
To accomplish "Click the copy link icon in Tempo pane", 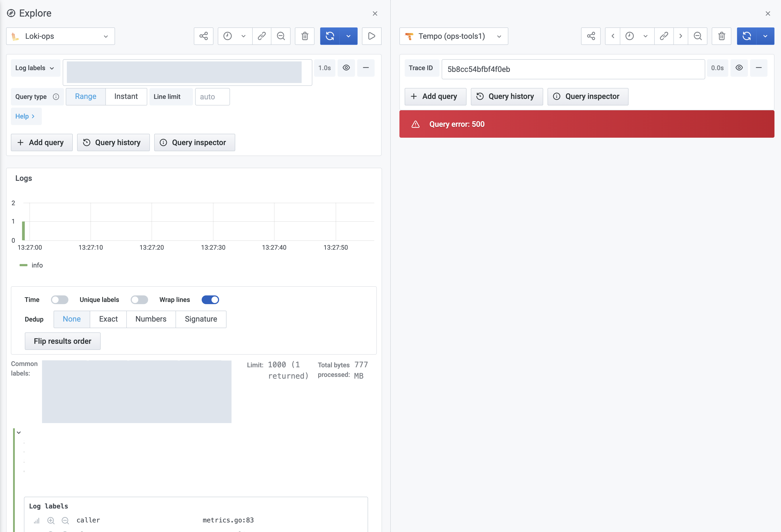I will 664,36.
